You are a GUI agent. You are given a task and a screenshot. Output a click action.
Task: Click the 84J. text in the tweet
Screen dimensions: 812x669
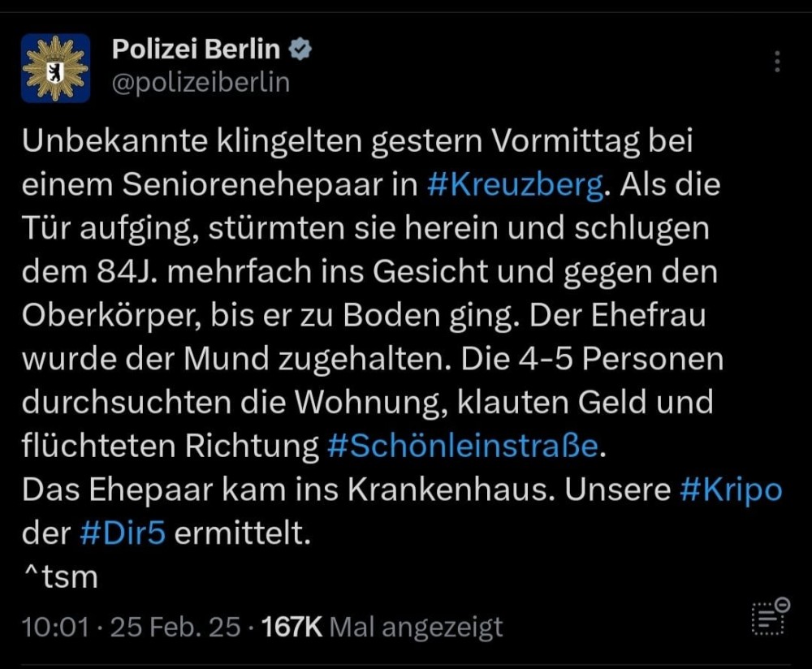pos(127,272)
